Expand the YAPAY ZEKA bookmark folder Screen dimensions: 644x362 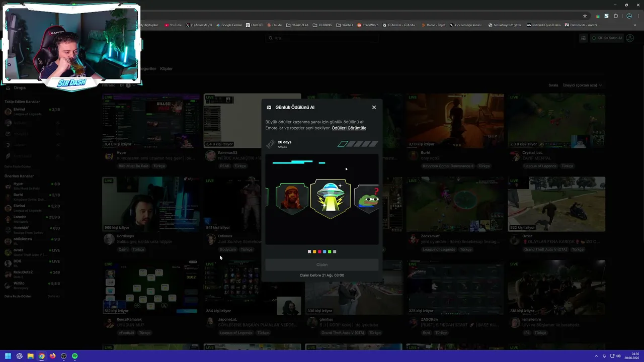coord(297,25)
